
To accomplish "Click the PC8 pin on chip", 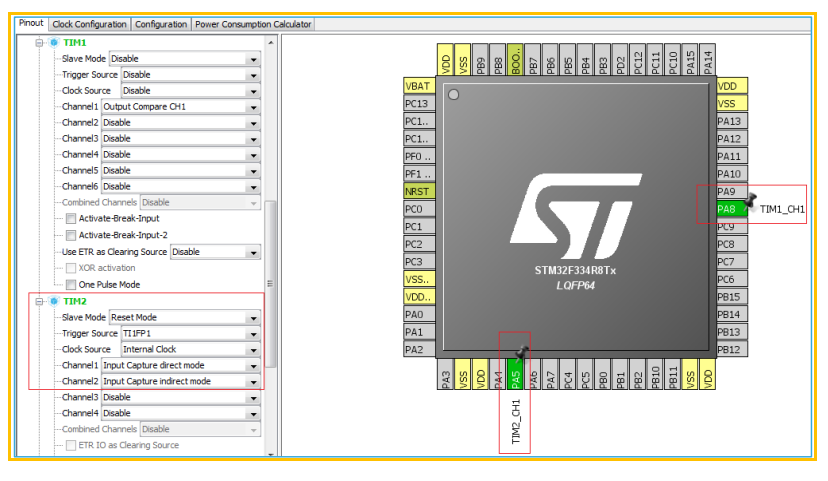I will click(x=732, y=244).
